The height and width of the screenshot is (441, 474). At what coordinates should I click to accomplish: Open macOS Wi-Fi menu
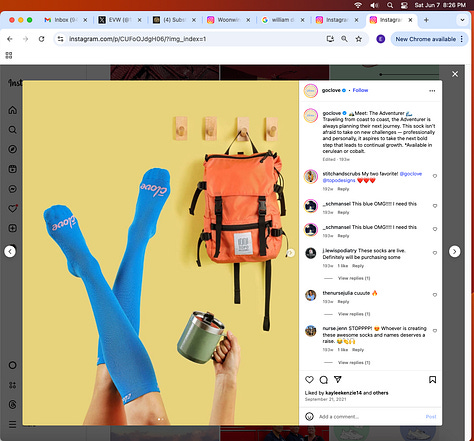point(358,5)
